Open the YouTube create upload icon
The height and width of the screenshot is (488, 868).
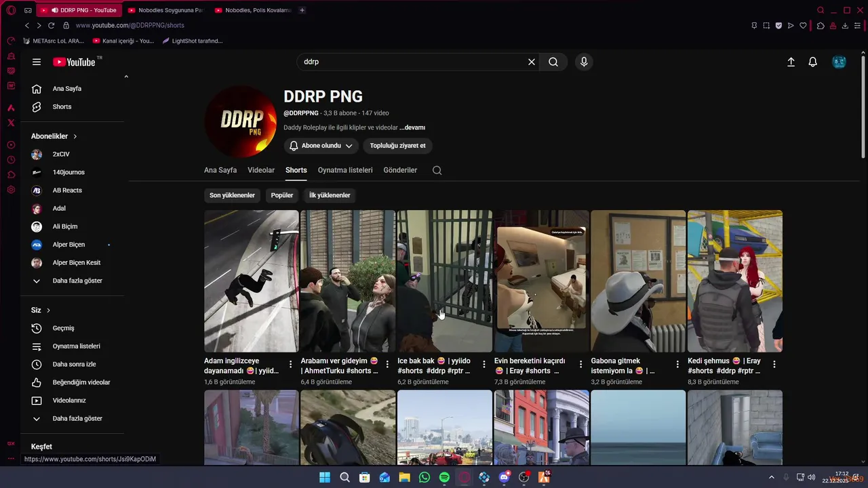click(791, 62)
